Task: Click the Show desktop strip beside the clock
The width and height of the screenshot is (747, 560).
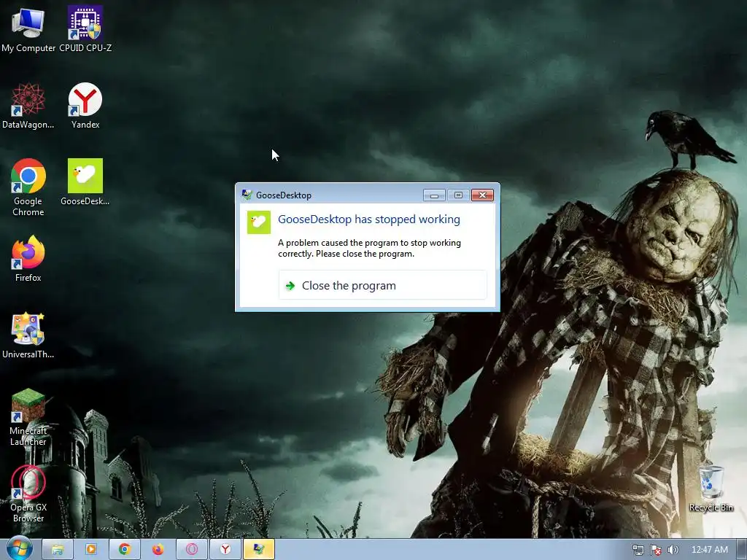Action: (741, 550)
